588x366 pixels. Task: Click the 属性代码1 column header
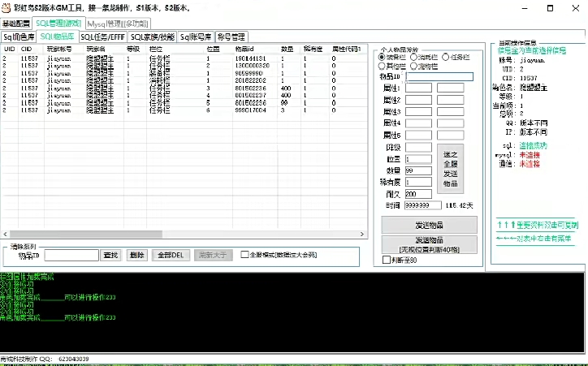(348, 49)
